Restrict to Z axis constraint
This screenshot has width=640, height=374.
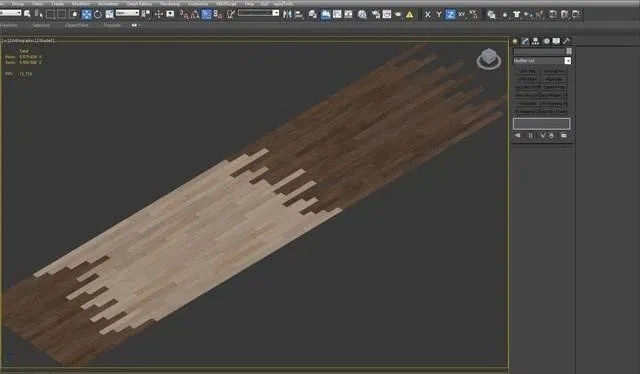point(450,15)
